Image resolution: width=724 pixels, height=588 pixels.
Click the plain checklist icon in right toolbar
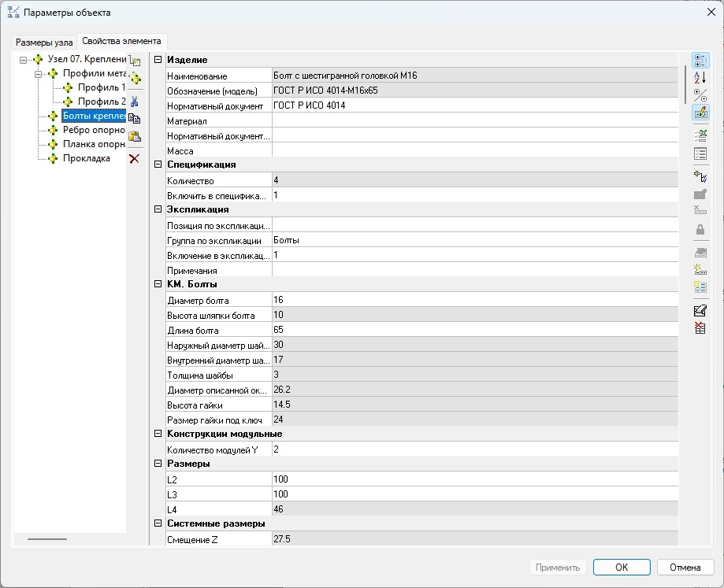tap(700, 153)
